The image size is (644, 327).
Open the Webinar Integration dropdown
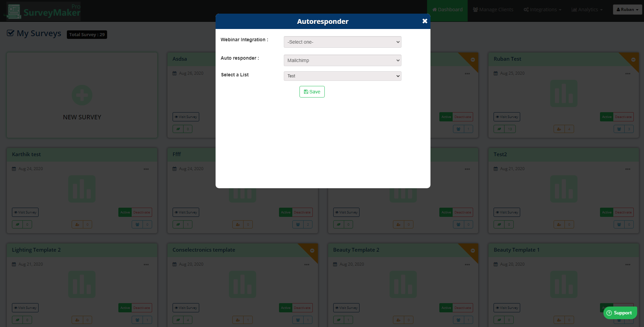(342, 42)
